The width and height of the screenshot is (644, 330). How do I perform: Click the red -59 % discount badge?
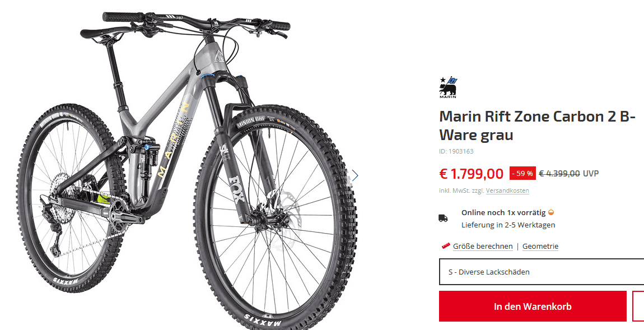point(522,174)
